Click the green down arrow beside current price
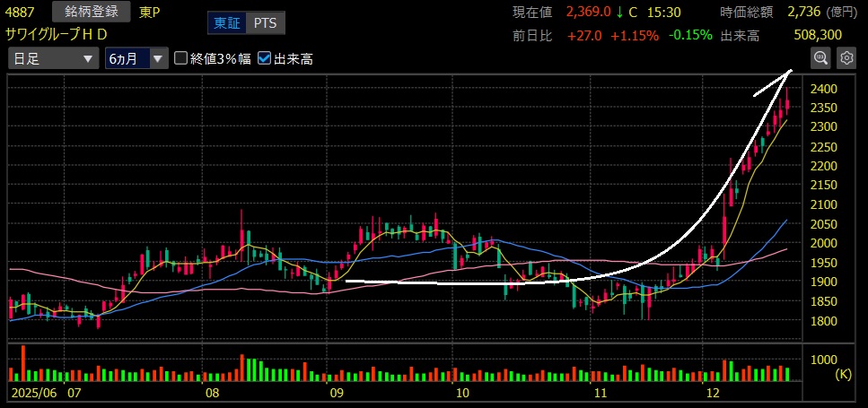Image resolution: width=868 pixels, height=408 pixels. (x=618, y=12)
